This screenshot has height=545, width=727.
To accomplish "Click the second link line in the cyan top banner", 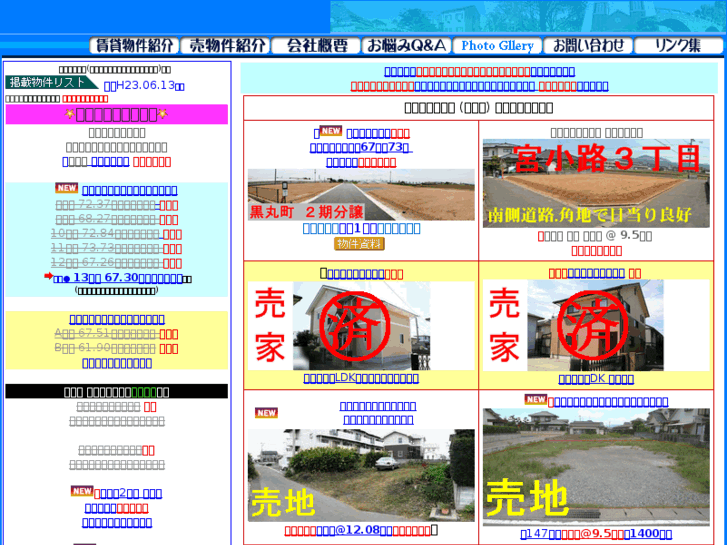I will [480, 86].
